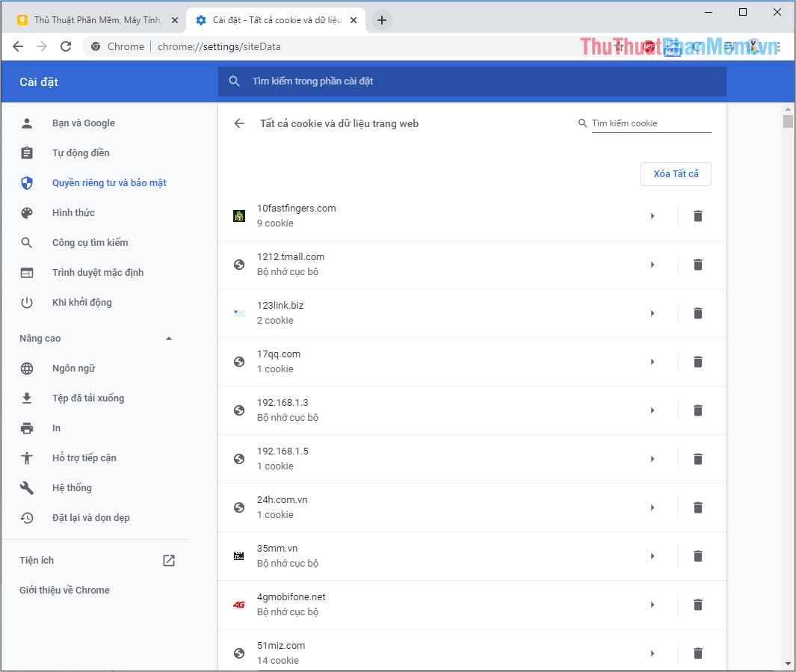Switch to the Thủ Thuật Phần Mềm tab
Viewport: 796px width, 672px height.
(90, 19)
